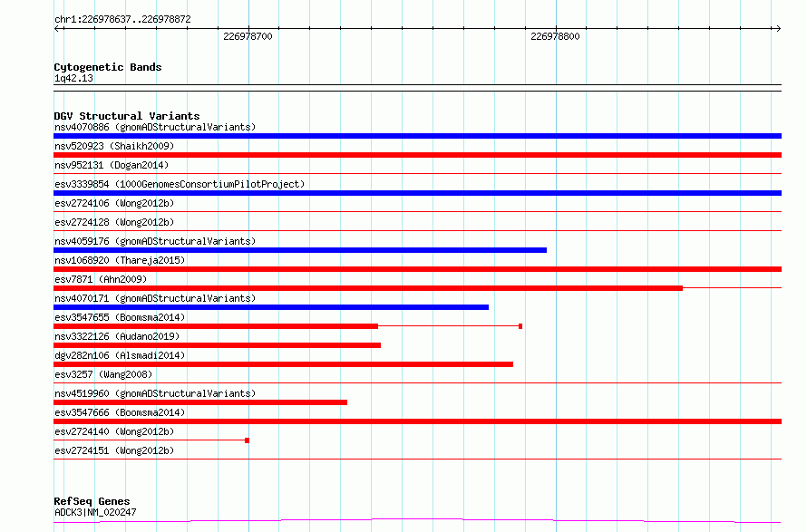Open the ADCK3|NM_020247 gene label
Image resolution: width=807 pixels, height=532 pixels.
coord(95,512)
